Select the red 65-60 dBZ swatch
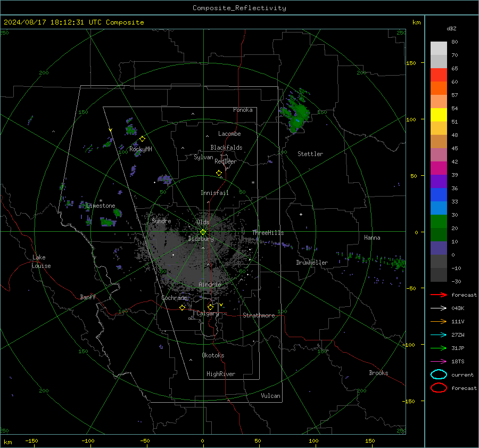479x448 pixels. pos(439,75)
